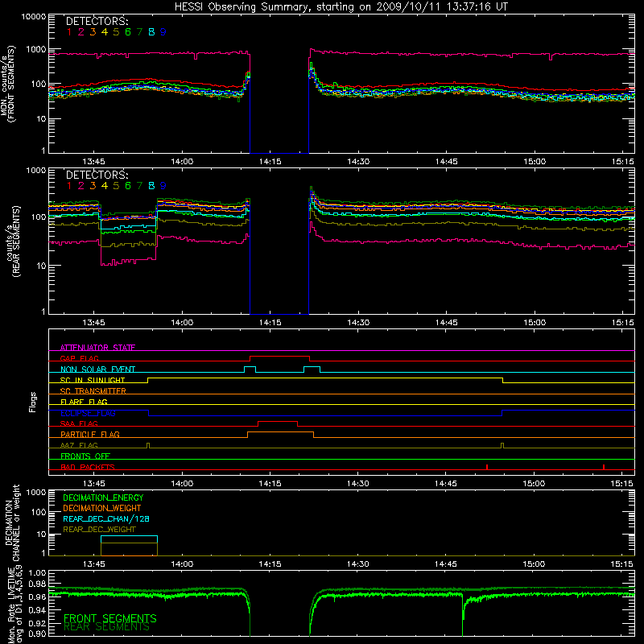This screenshot has height=644, width=644.
Task: Select the BAD_PACKETS flag label
Action: 88,467
